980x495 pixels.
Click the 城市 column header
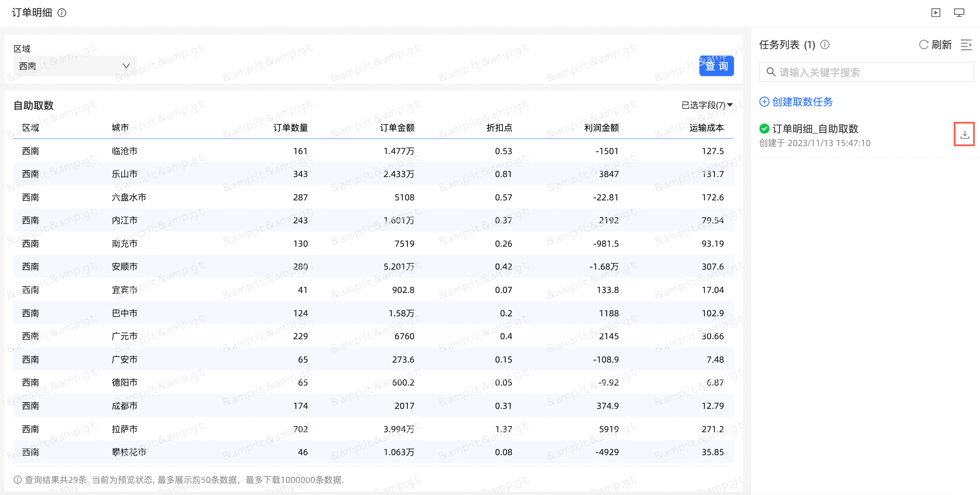(x=120, y=128)
